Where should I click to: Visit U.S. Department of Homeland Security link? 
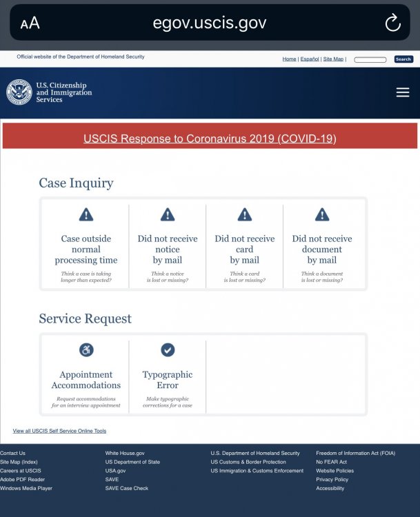tap(255, 454)
